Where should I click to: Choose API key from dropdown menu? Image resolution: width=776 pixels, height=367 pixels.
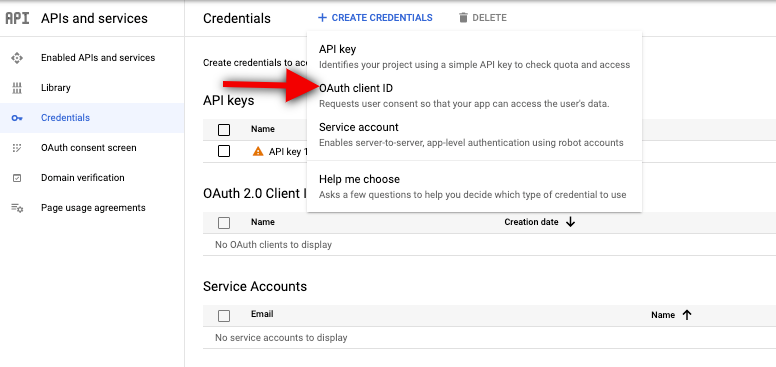[474, 56]
